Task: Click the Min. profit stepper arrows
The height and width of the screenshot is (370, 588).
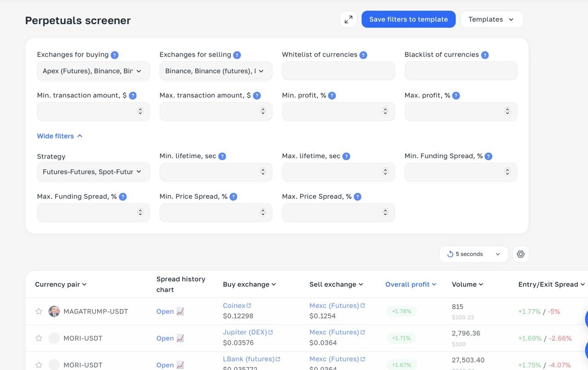Action: click(385, 111)
